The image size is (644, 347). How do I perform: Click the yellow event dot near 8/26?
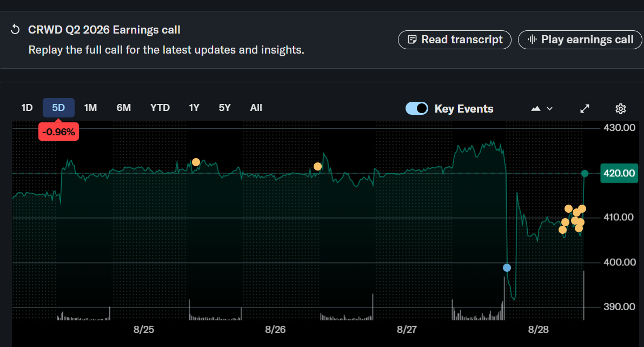pos(317,167)
